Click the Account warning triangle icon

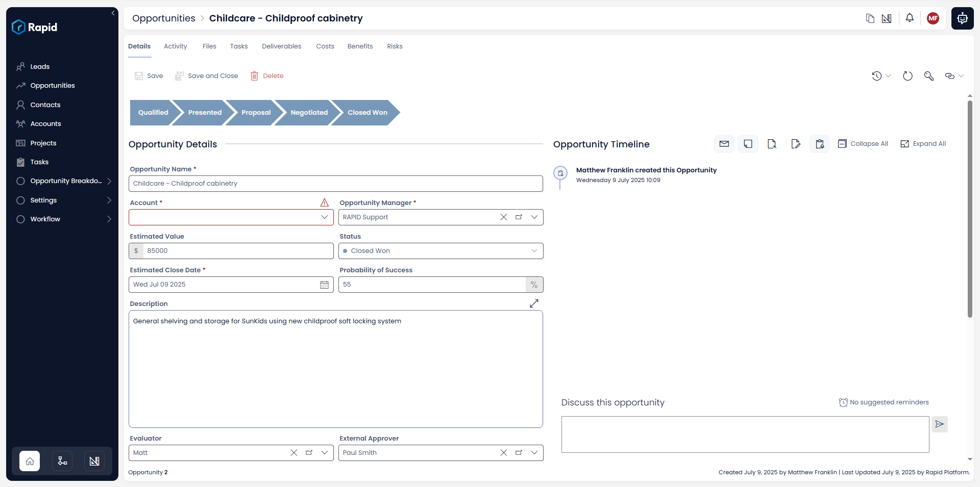(324, 202)
